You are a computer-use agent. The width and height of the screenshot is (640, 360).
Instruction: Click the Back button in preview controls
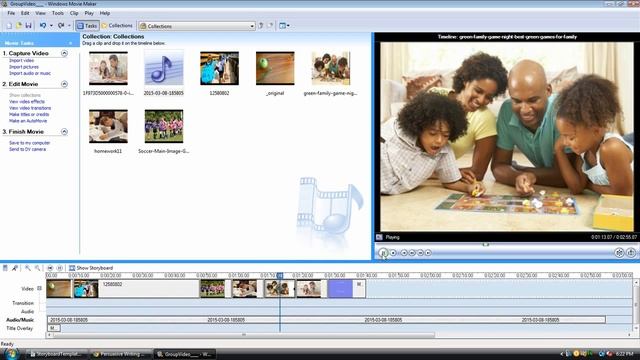[x=404, y=253]
